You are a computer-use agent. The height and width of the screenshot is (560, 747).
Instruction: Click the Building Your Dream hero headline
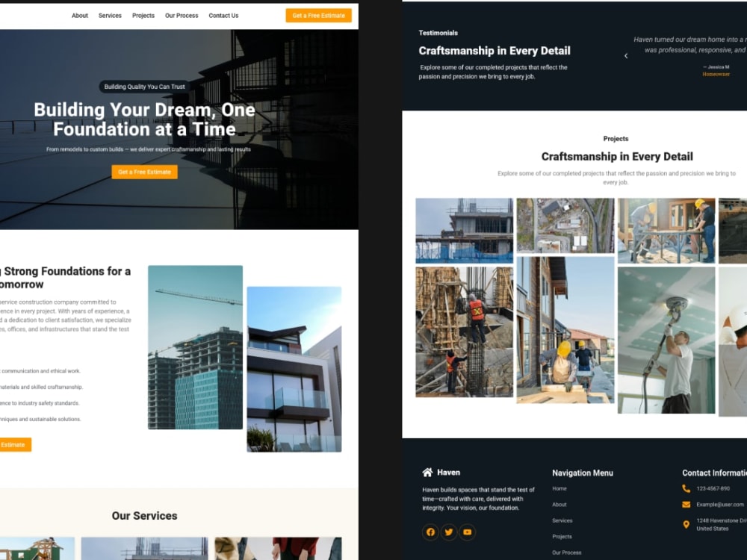coord(144,119)
